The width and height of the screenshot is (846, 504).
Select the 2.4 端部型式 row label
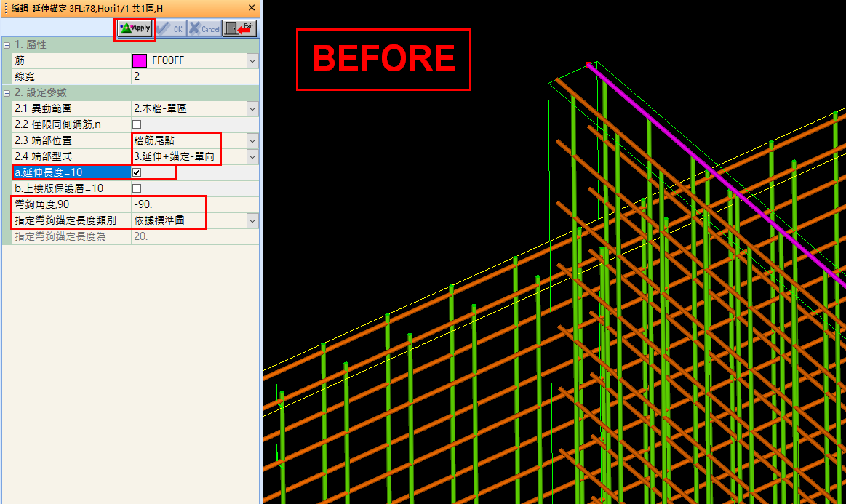43,156
